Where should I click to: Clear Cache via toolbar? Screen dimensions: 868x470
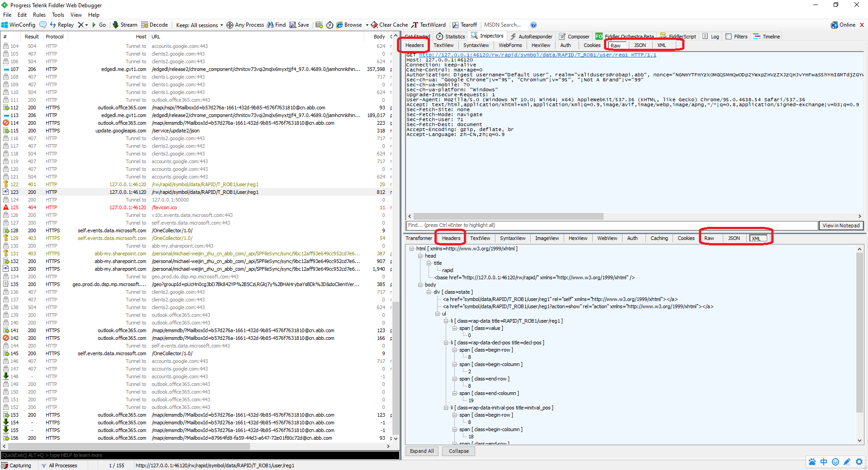(x=389, y=25)
